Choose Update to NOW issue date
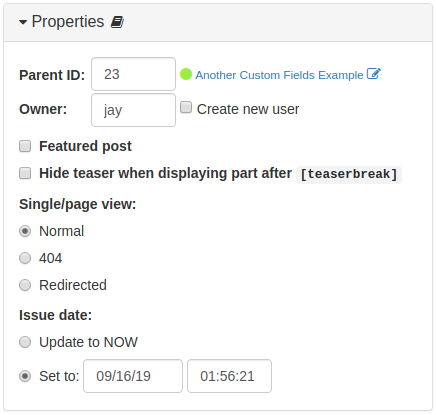 25,342
